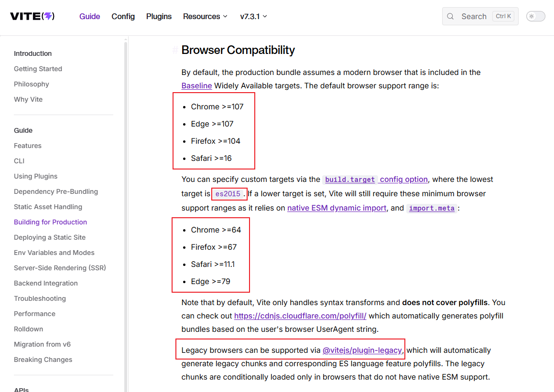The image size is (554, 392).
Task: Go to the Plugins nav item
Action: click(x=159, y=16)
